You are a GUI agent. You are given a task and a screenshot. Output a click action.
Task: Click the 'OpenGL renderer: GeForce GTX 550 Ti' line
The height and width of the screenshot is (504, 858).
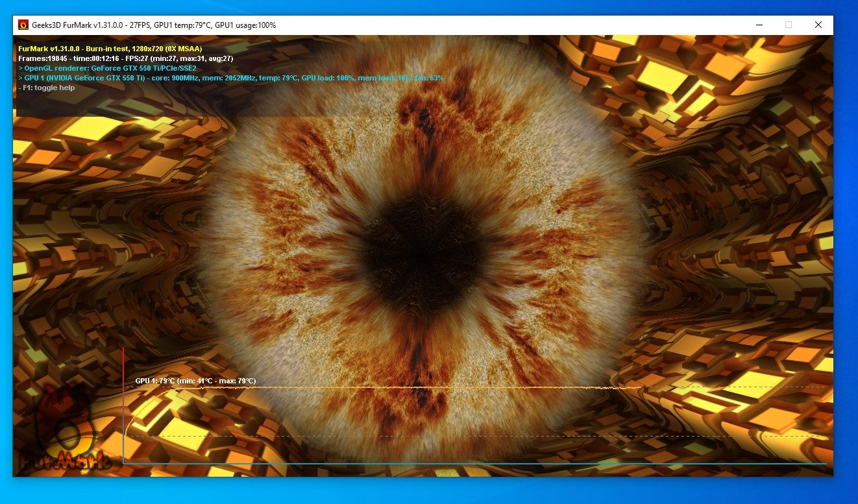click(108, 67)
